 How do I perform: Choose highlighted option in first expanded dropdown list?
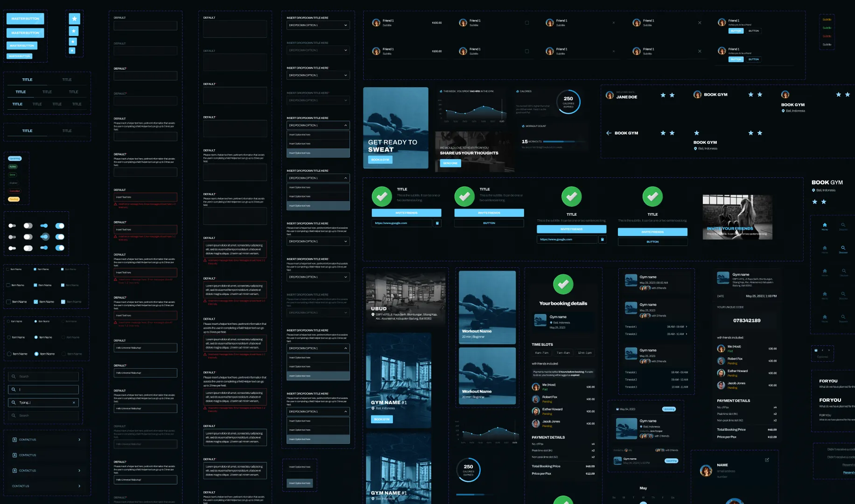coord(318,153)
